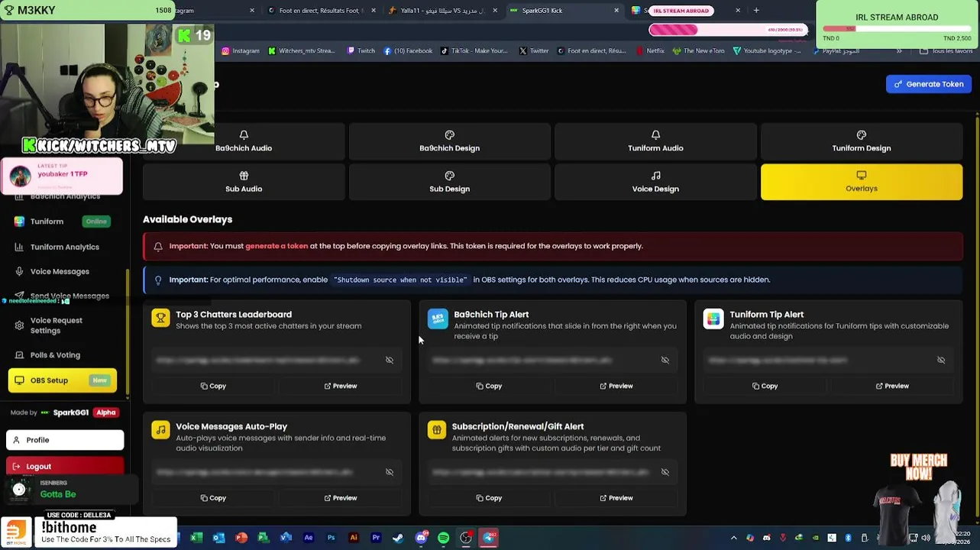Open the Netflix bookmark
980x550 pixels.
click(650, 51)
